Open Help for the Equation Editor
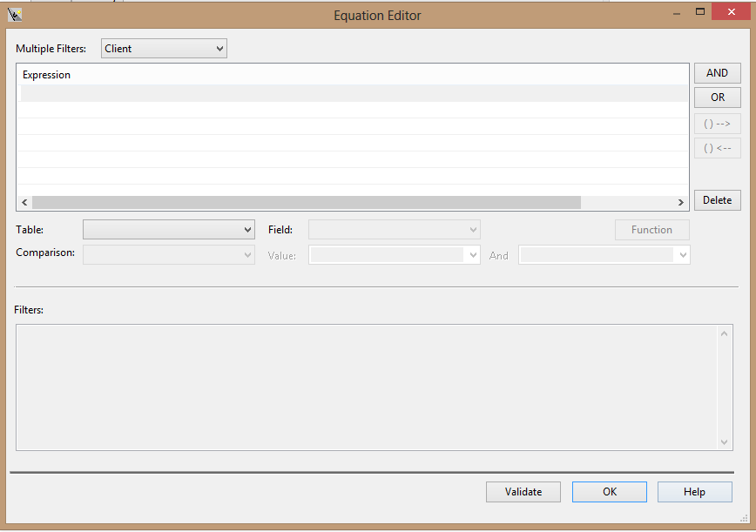 coord(694,492)
